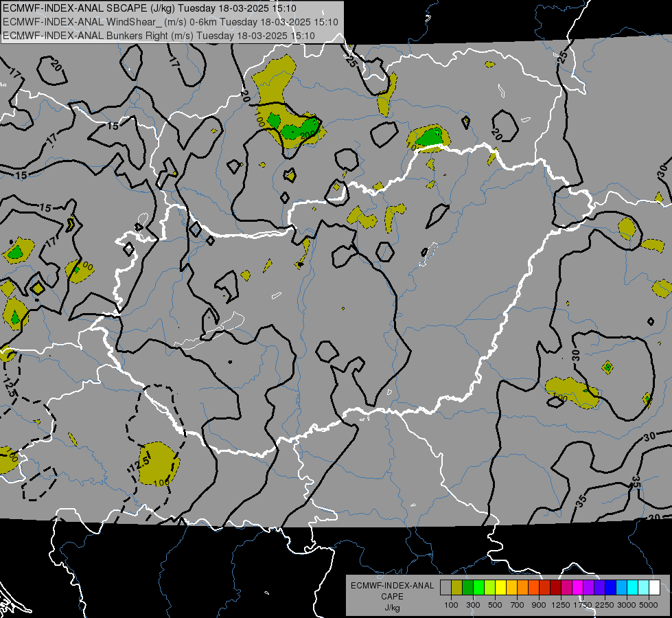Click the SBCAPE (J/kg) title line

click(x=149, y=8)
